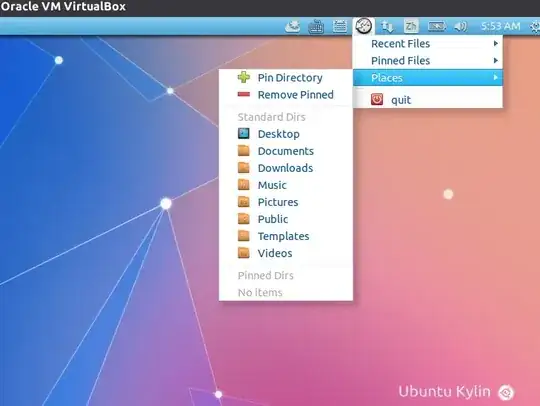Expand the Places submenu arrow
Screen dimensions: 540x406
496,77
